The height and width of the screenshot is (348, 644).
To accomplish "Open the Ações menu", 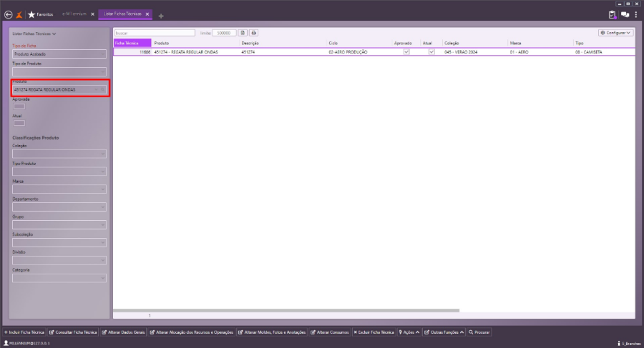I will (409, 332).
